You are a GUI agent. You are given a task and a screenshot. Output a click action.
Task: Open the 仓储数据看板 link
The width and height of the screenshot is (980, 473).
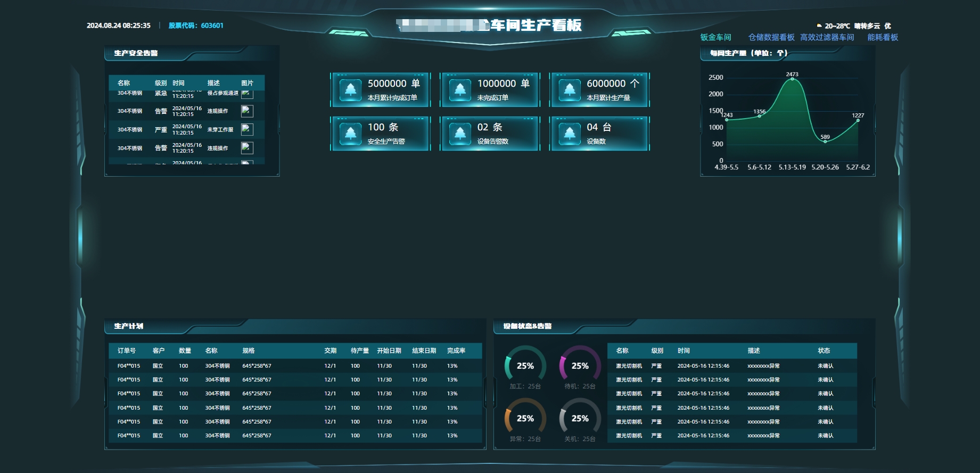[771, 37]
